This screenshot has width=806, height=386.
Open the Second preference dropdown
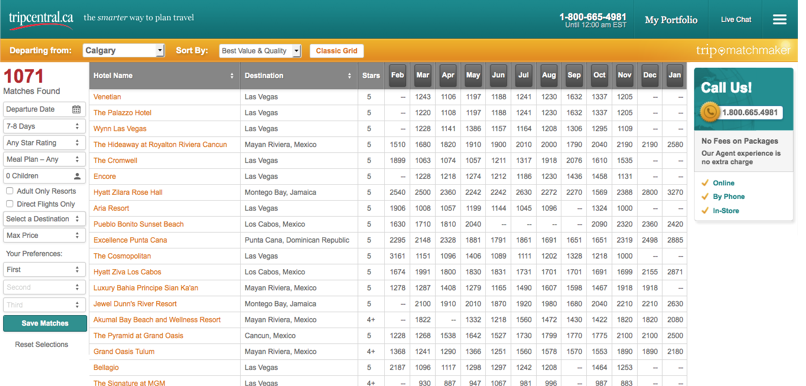coord(44,287)
